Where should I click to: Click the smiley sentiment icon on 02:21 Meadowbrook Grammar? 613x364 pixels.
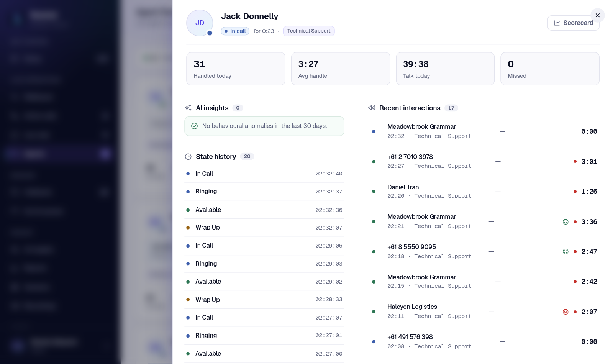click(x=565, y=222)
